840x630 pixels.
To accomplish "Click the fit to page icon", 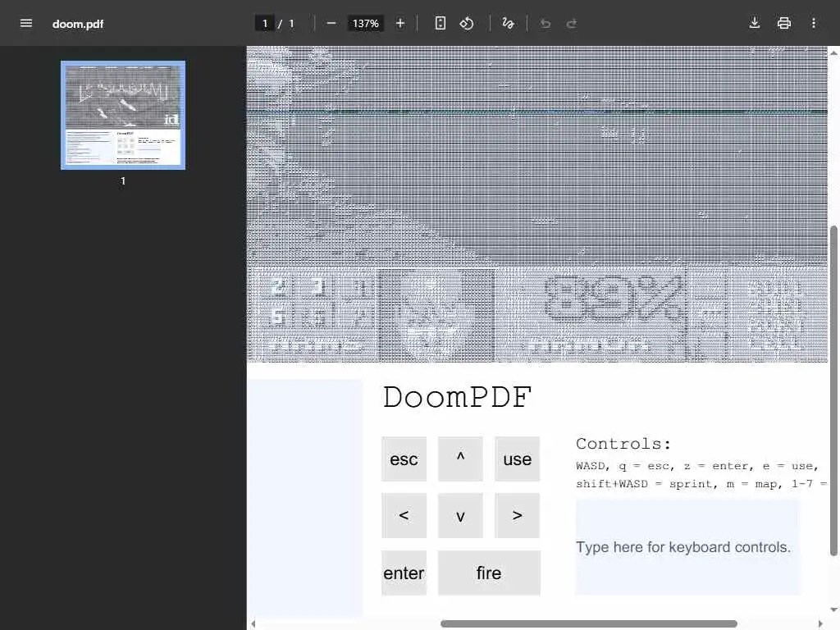I will (440, 23).
